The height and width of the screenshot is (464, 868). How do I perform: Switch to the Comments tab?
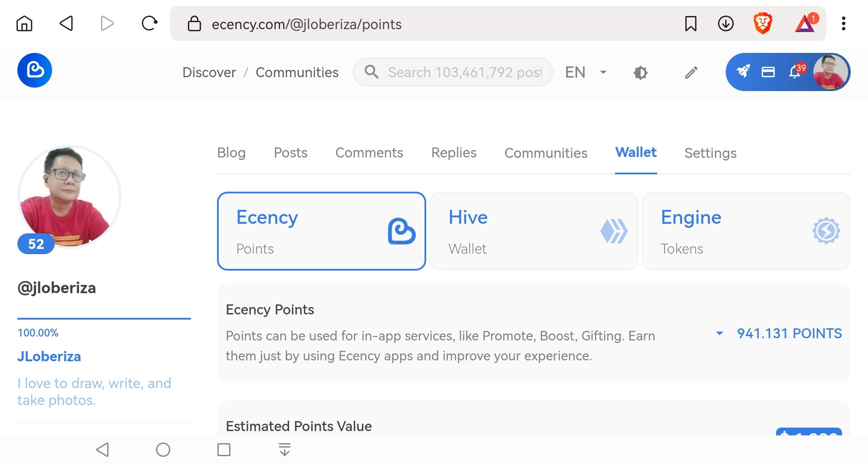point(369,153)
